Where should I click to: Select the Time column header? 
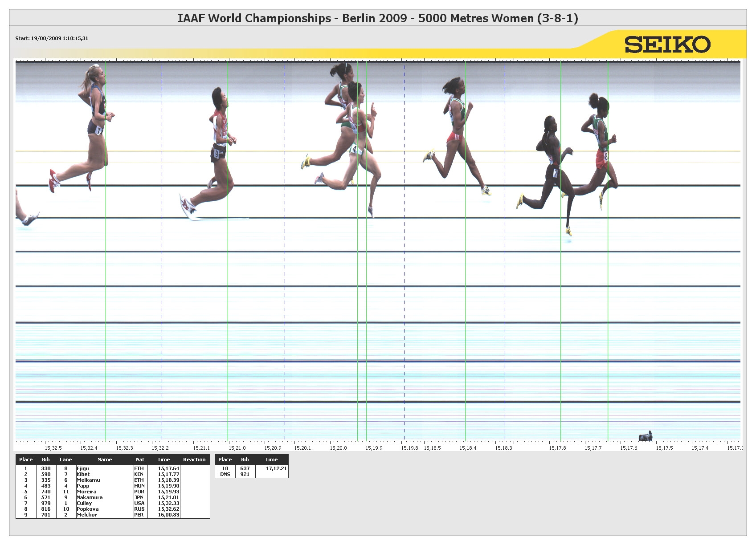tap(163, 460)
